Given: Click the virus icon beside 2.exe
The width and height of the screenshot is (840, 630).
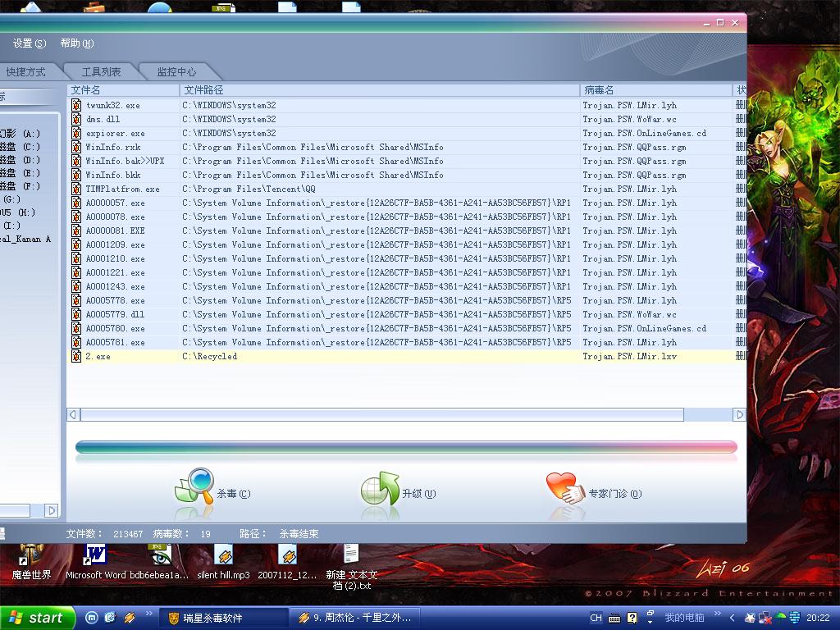Looking at the screenshot, I should [x=76, y=357].
